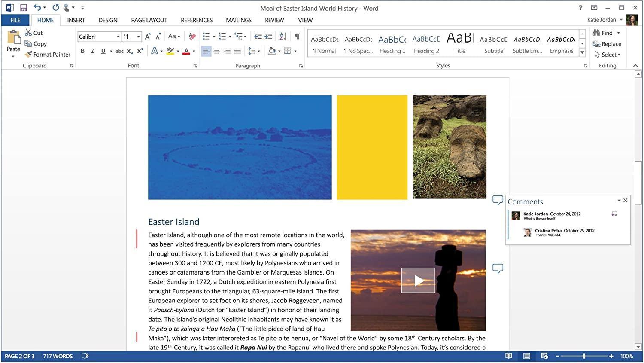The height and width of the screenshot is (363, 644).
Task: Play the moai sunset video
Action: coord(418,280)
